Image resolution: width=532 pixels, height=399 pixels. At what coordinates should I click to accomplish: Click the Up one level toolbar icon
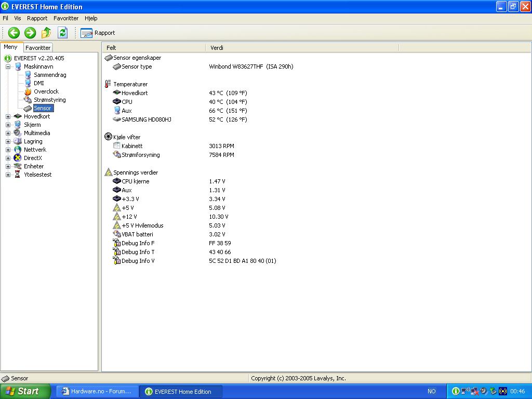click(46, 33)
